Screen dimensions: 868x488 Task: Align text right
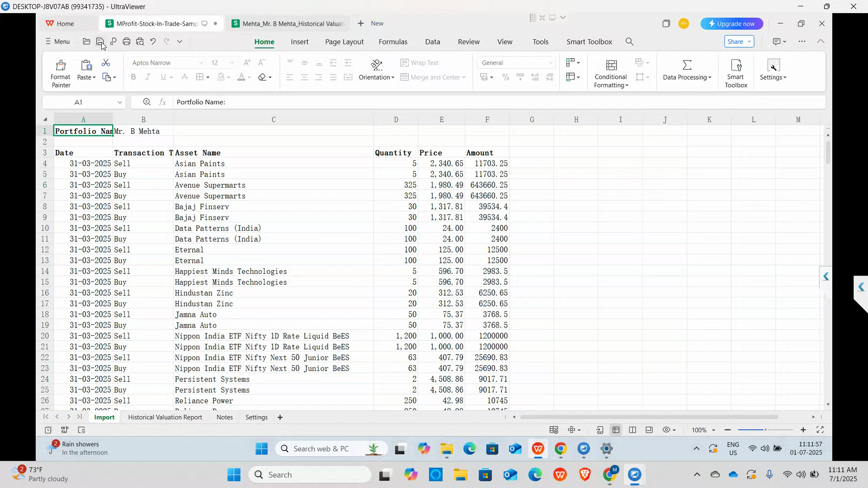click(319, 77)
